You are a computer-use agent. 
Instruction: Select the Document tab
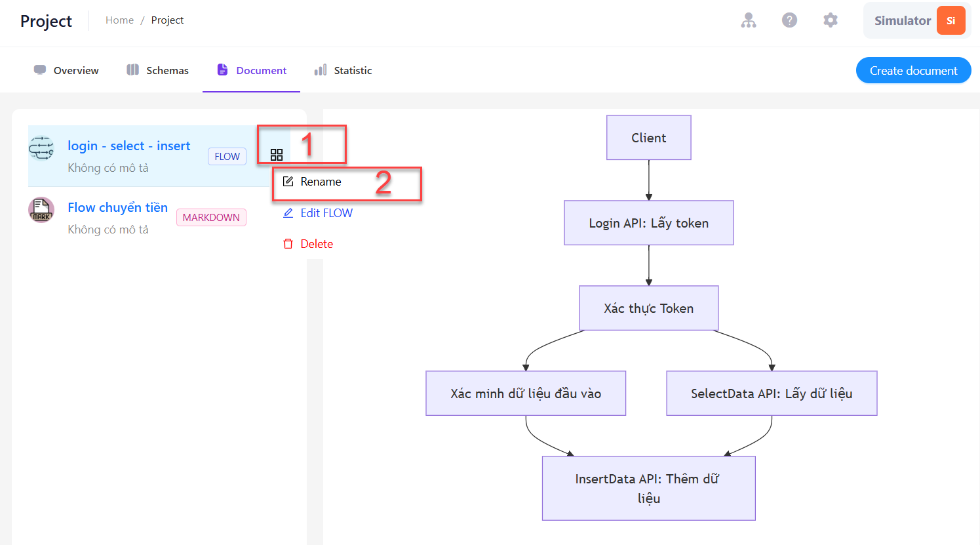coord(252,70)
